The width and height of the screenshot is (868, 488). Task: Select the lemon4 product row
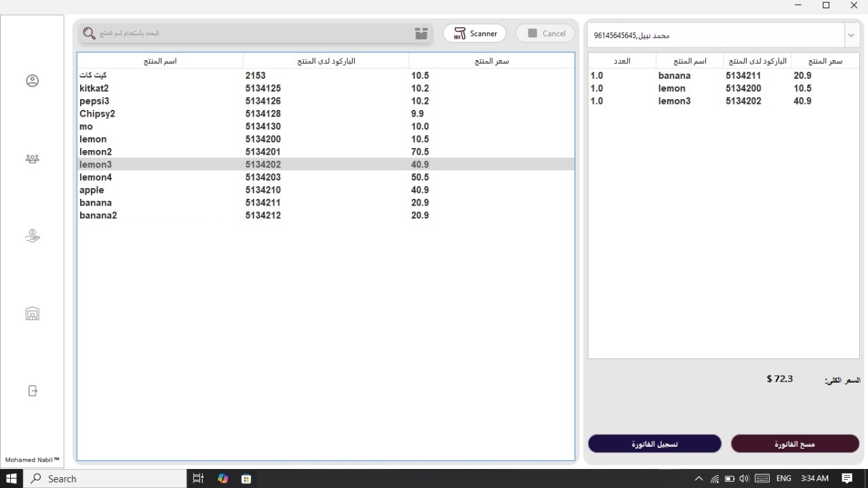(325, 177)
